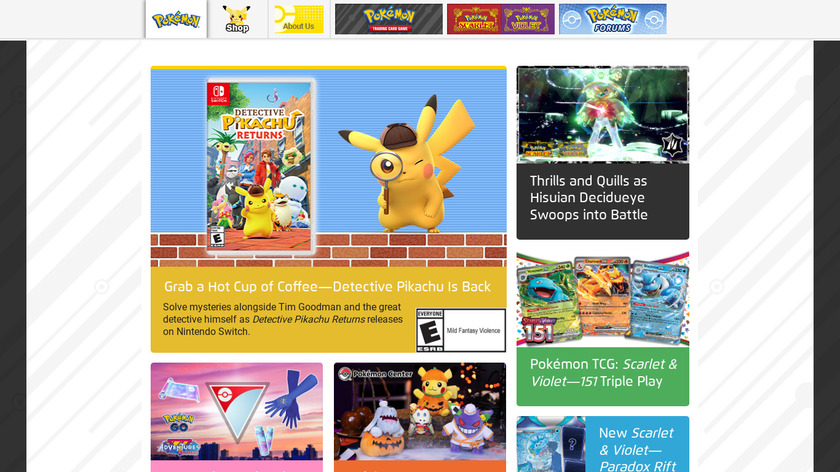The image size is (840, 472).
Task: Click the Scarlet & Violet 151 cards image
Action: 603,299
